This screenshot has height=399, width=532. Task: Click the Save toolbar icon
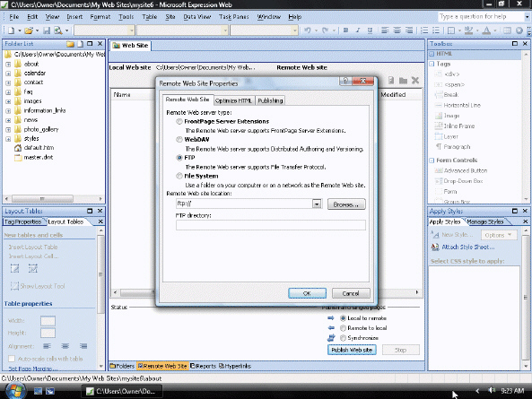(47, 30)
